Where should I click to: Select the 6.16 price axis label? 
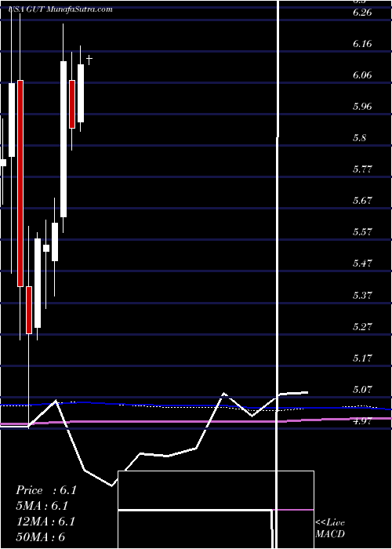(363, 44)
